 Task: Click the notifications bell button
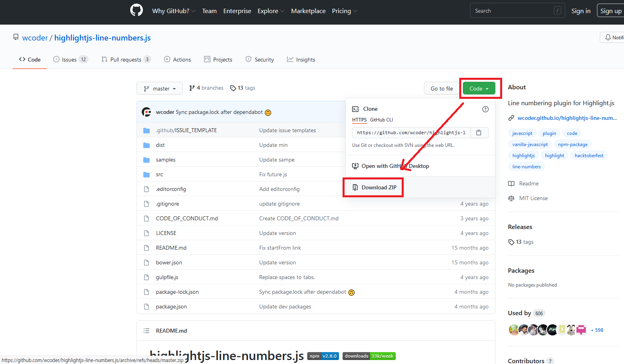point(612,37)
